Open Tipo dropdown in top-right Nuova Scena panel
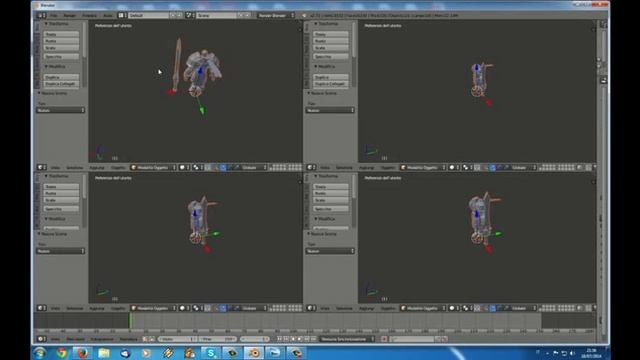Image resolution: width=640 pixels, height=360 pixels. click(330, 110)
